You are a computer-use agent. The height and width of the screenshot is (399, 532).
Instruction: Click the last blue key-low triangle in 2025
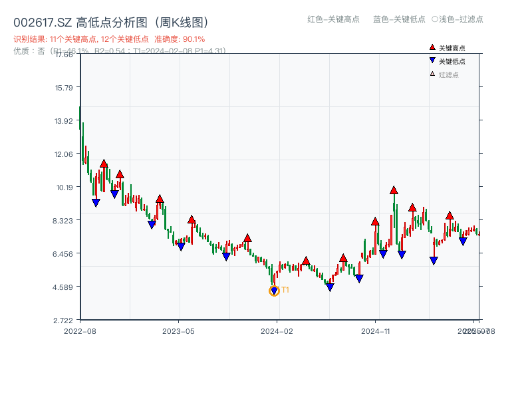coord(463,241)
